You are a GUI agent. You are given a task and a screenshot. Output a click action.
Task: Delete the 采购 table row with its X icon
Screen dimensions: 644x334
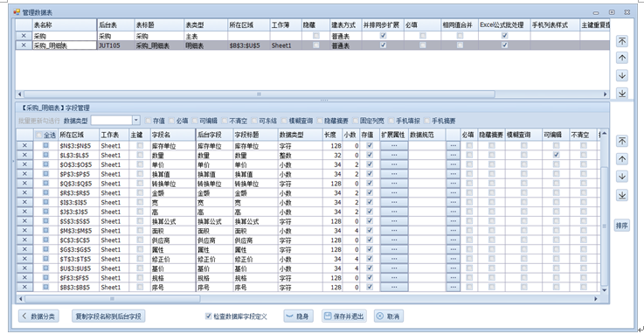[x=24, y=36]
